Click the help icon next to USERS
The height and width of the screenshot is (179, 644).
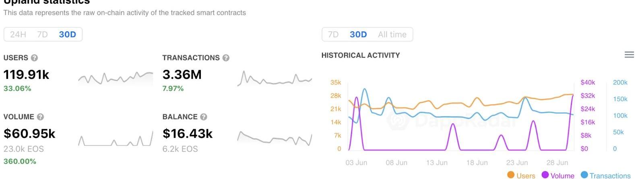(x=35, y=58)
